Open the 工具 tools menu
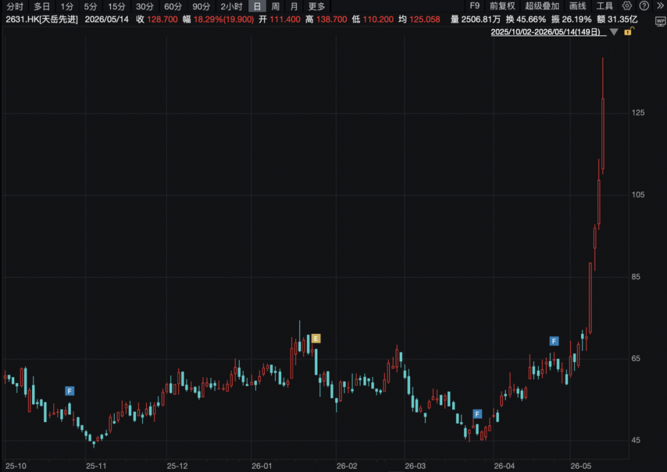This screenshot has width=667, height=472. pyautogui.click(x=604, y=6)
